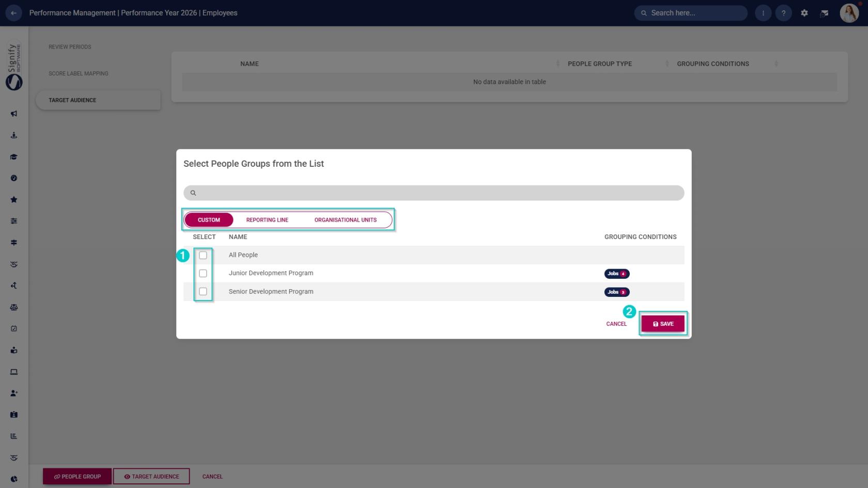The width and height of the screenshot is (868, 488).
Task: Open the compass sidebar icon
Action: coord(14,178)
